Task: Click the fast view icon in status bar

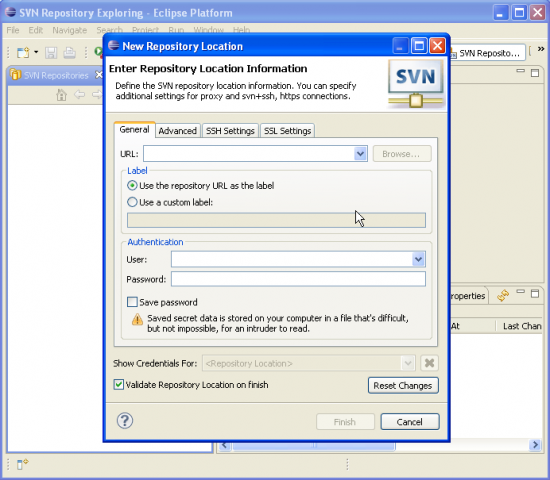Action: tap(23, 464)
